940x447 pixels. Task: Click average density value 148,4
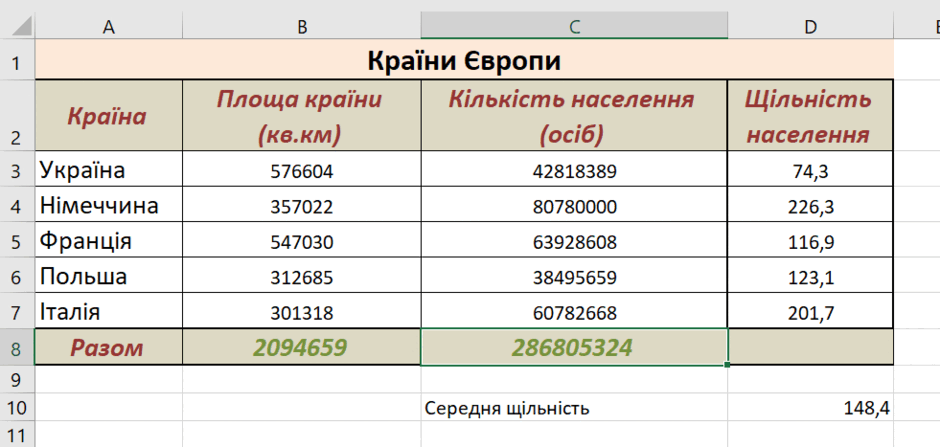pos(811,408)
